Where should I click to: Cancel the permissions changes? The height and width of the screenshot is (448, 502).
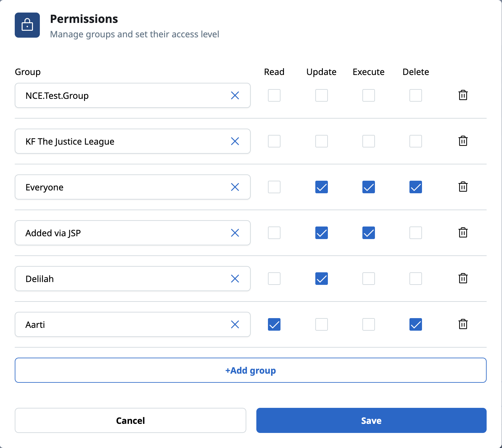point(131,420)
